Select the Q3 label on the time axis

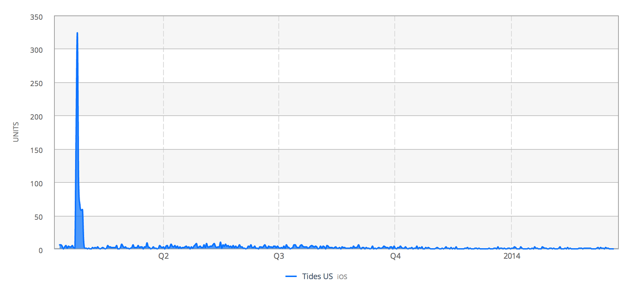point(279,256)
